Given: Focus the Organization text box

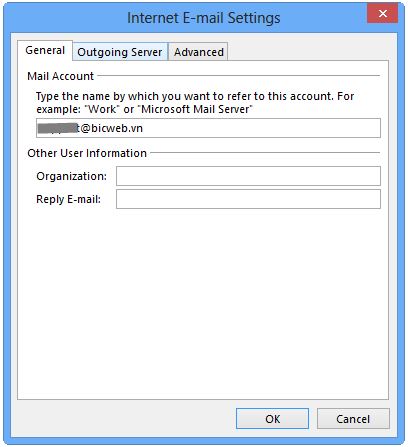Looking at the screenshot, I should pyautogui.click(x=248, y=176).
